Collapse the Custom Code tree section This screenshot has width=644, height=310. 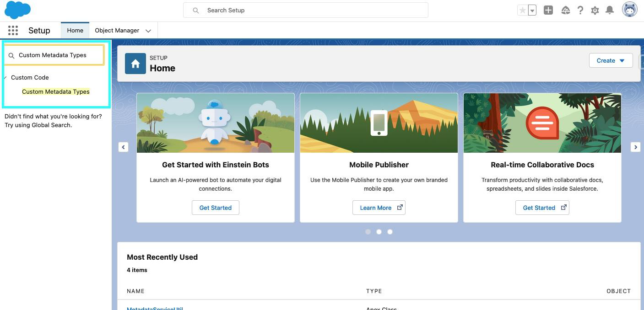click(5, 77)
